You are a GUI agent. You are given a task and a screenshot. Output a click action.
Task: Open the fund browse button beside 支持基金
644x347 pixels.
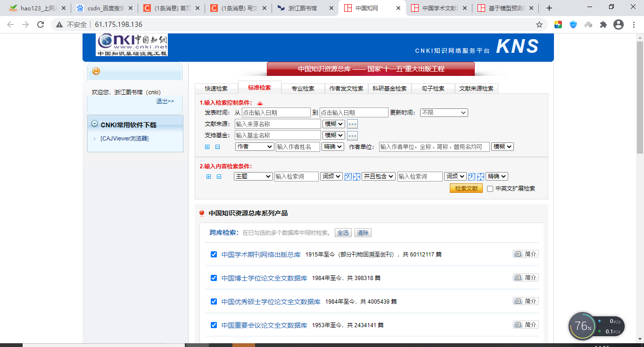point(353,136)
